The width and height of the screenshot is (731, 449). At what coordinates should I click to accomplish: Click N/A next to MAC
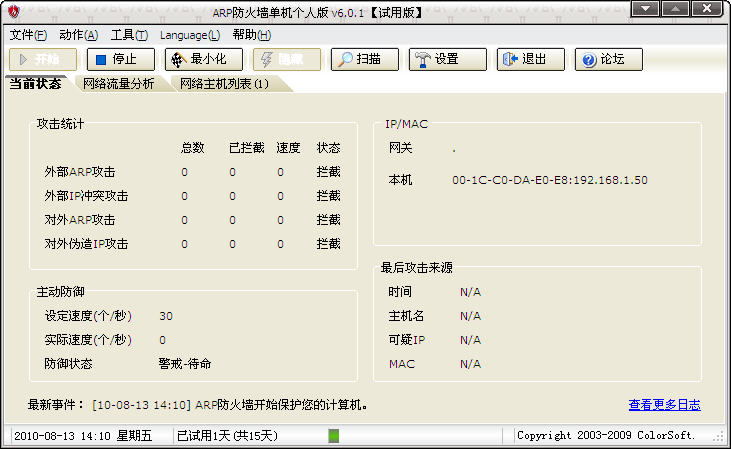(470, 364)
